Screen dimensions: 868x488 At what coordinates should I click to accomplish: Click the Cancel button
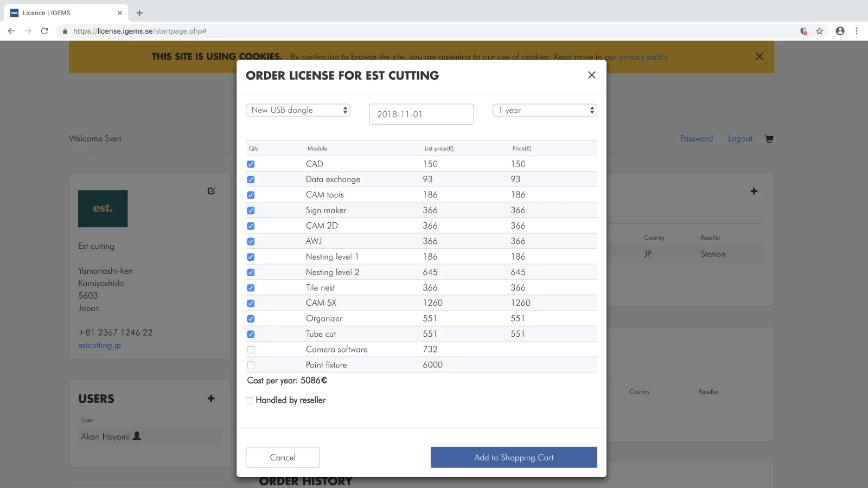(283, 457)
